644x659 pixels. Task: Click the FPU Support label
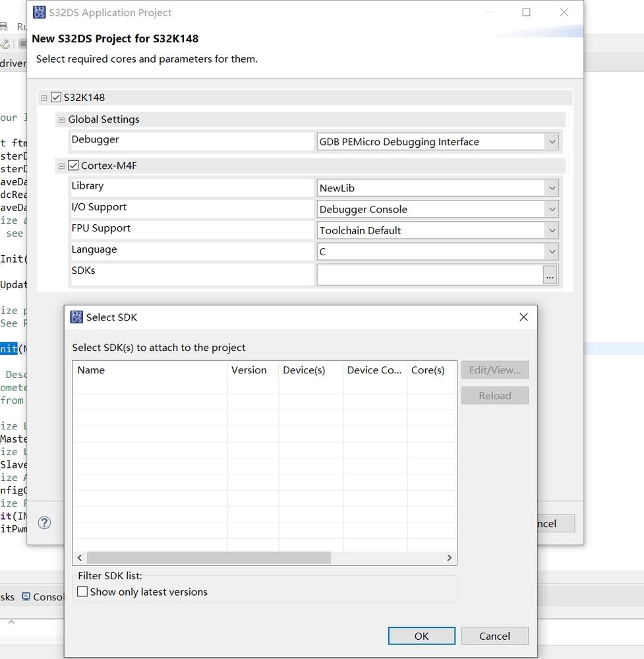[x=101, y=228]
